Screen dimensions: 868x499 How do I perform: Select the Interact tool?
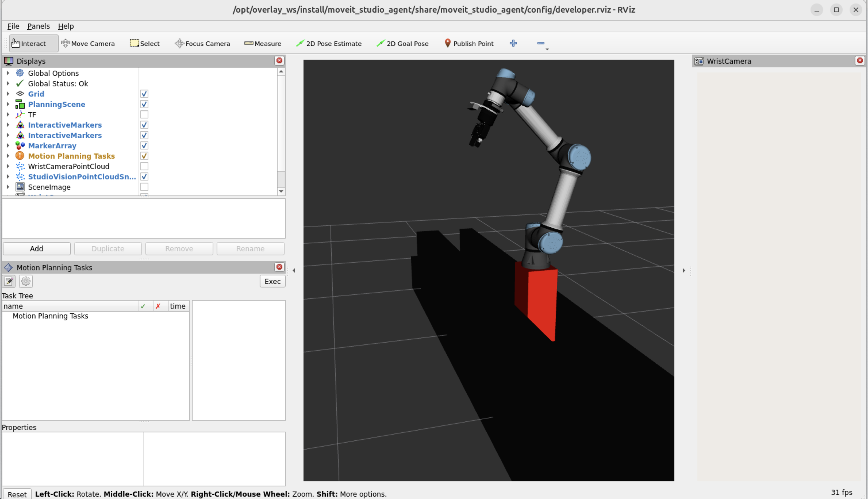[x=33, y=43]
